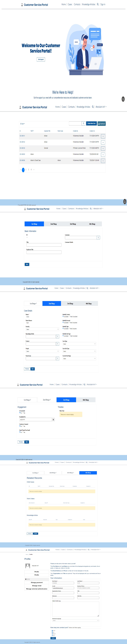The width and height of the screenshot is (127, 644).
Task: Select Mark Completed for Identify Account
Action: pos(69,323)
